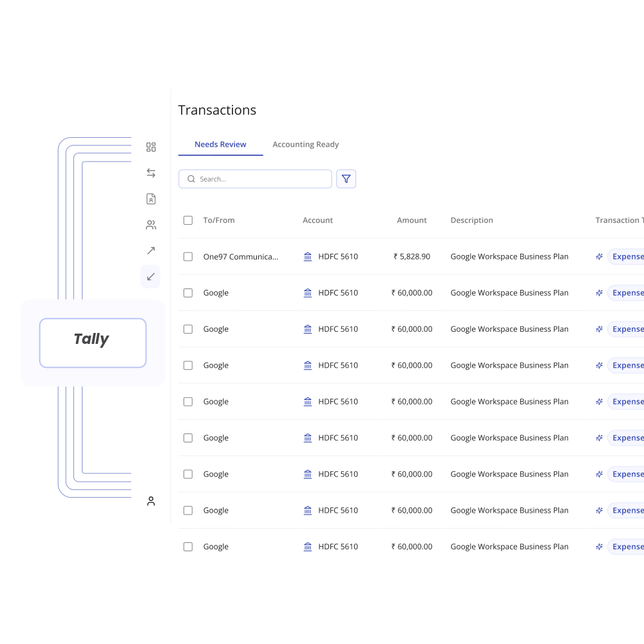The width and height of the screenshot is (644, 644).
Task: Open the dashboard grid icon in sidebar
Action: point(151,147)
